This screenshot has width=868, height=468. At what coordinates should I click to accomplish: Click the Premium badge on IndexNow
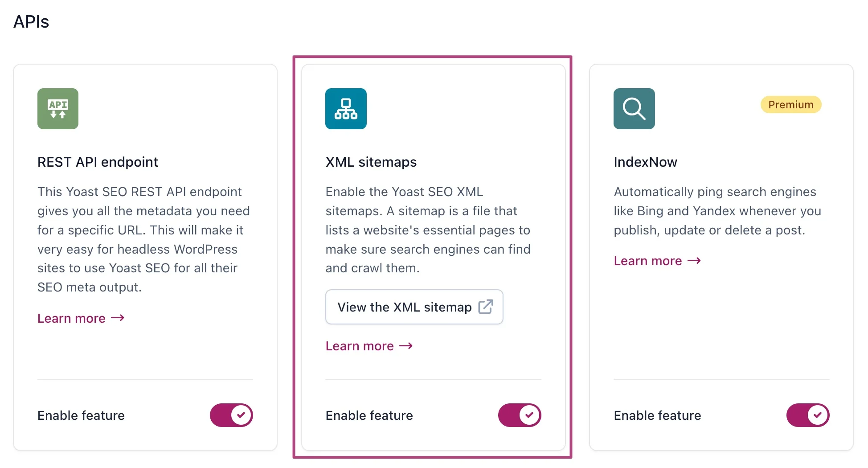(790, 104)
